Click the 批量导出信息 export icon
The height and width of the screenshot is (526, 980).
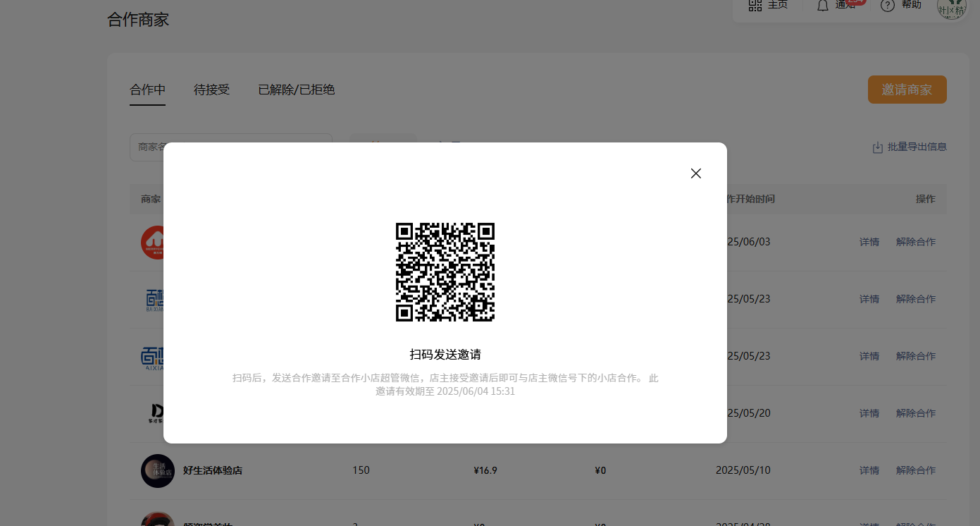pos(878,147)
